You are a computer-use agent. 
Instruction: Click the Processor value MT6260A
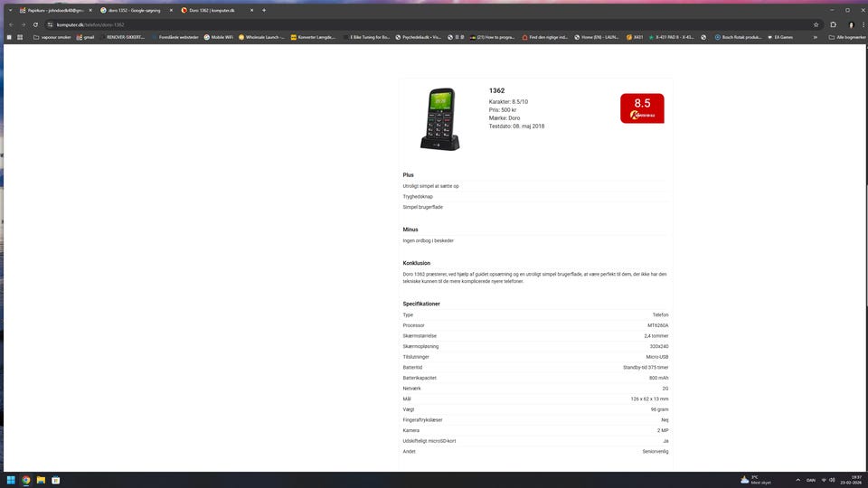coord(657,325)
